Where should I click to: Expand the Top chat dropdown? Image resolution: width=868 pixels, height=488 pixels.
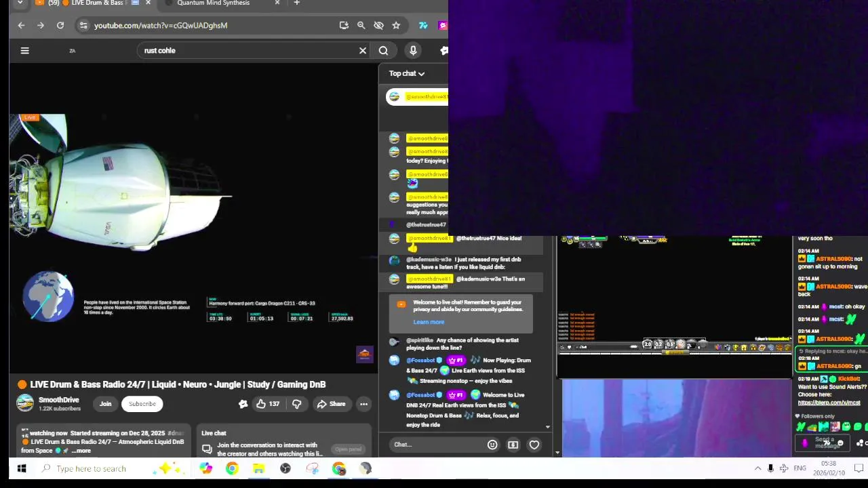[407, 73]
